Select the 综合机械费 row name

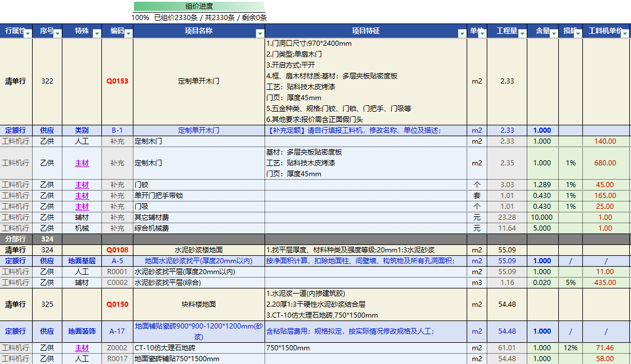point(152,228)
